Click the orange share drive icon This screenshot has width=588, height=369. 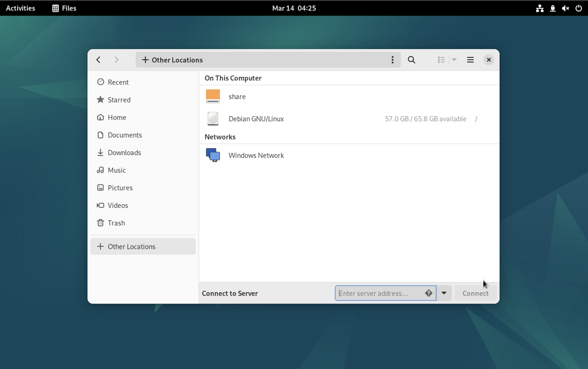(213, 96)
